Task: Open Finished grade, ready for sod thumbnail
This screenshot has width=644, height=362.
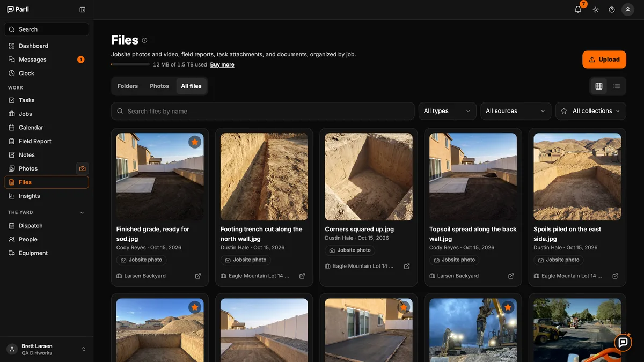Action: [160, 177]
